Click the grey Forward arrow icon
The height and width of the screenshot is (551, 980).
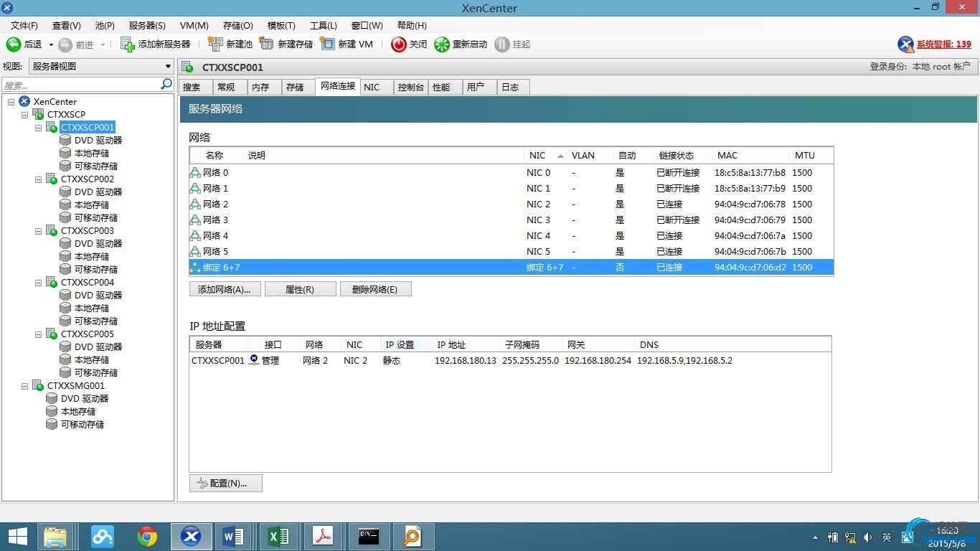[65, 44]
